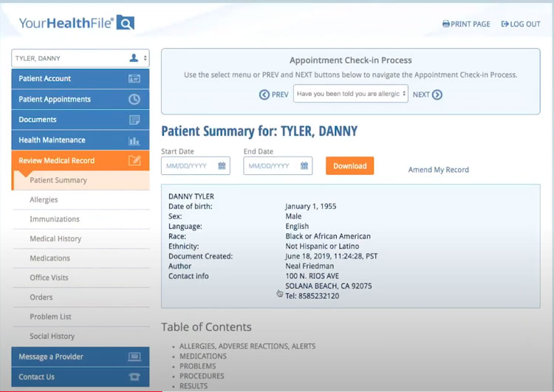Click the Start Date input field
This screenshot has width=554, height=392.
pyautogui.click(x=189, y=166)
